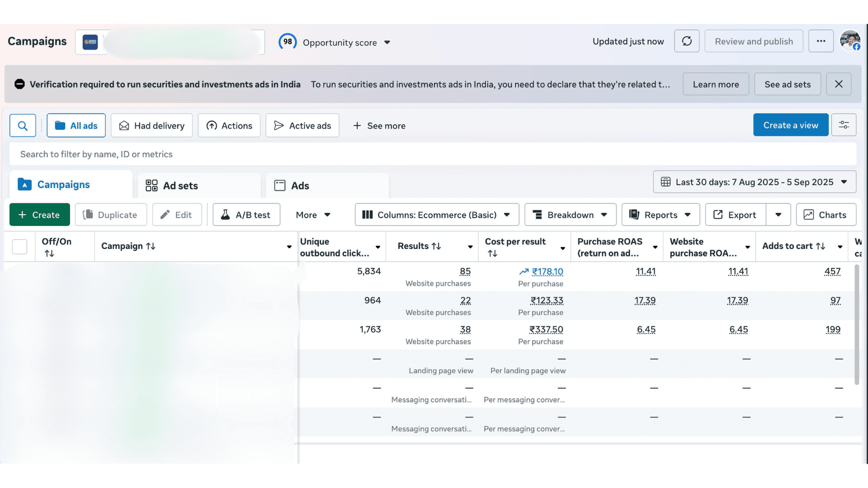868x488 pixels.
Task: Click the A/B test flask button
Action: [x=246, y=215]
